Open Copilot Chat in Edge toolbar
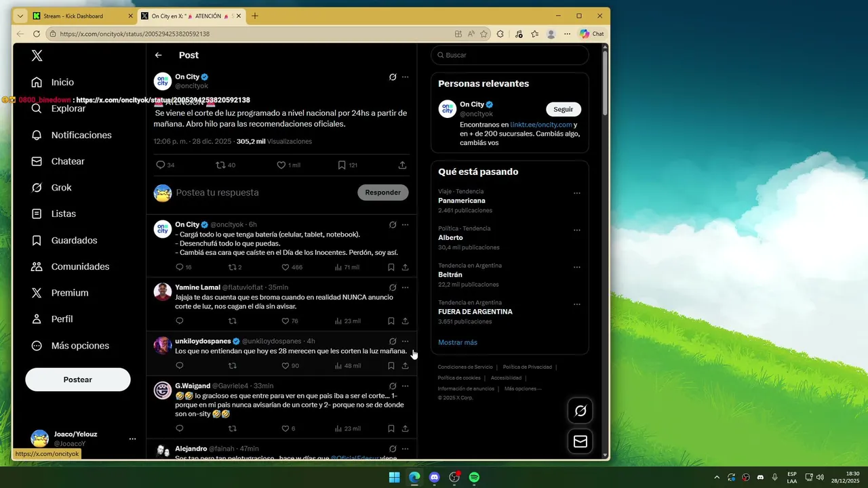The image size is (868, 488). tap(591, 34)
